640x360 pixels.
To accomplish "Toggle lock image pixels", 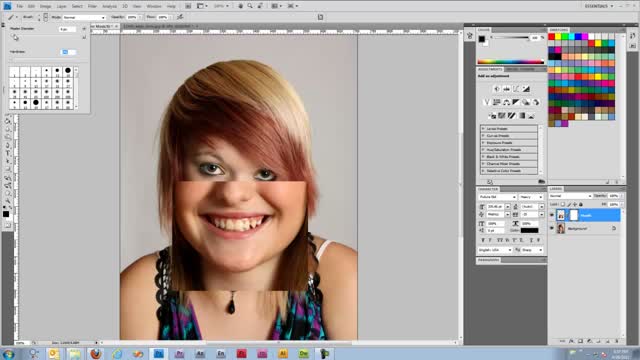I will 569,204.
